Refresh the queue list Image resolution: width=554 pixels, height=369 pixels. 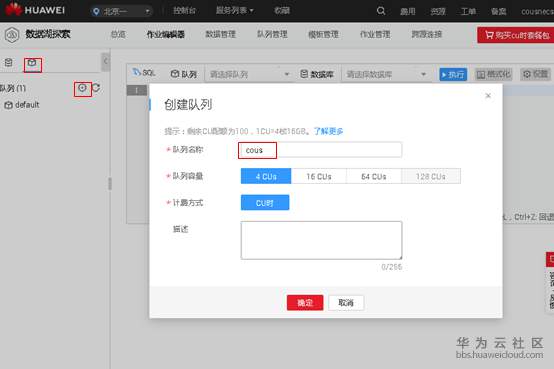click(96, 88)
